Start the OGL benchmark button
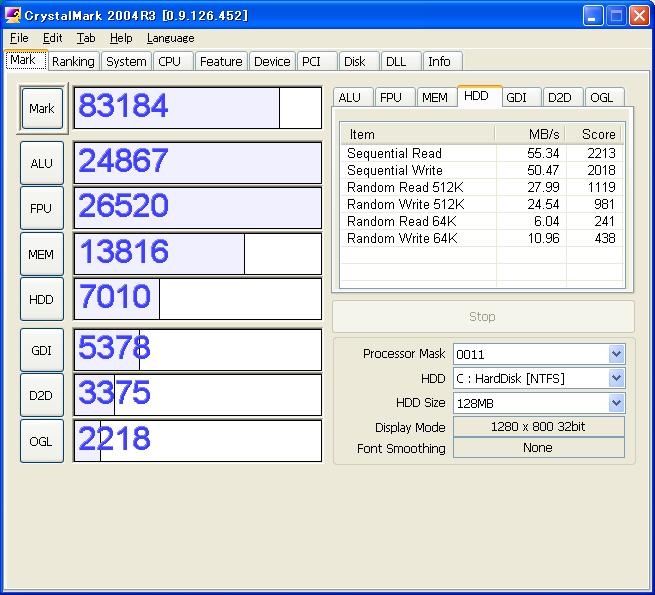Viewport: 655px width, 595px height. tap(41, 441)
